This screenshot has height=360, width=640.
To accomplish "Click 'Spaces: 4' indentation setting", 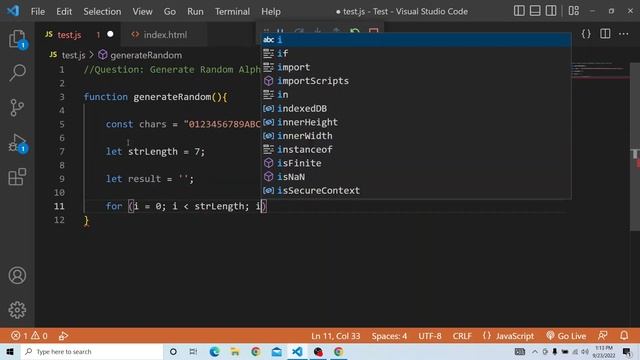I will coord(389,336).
